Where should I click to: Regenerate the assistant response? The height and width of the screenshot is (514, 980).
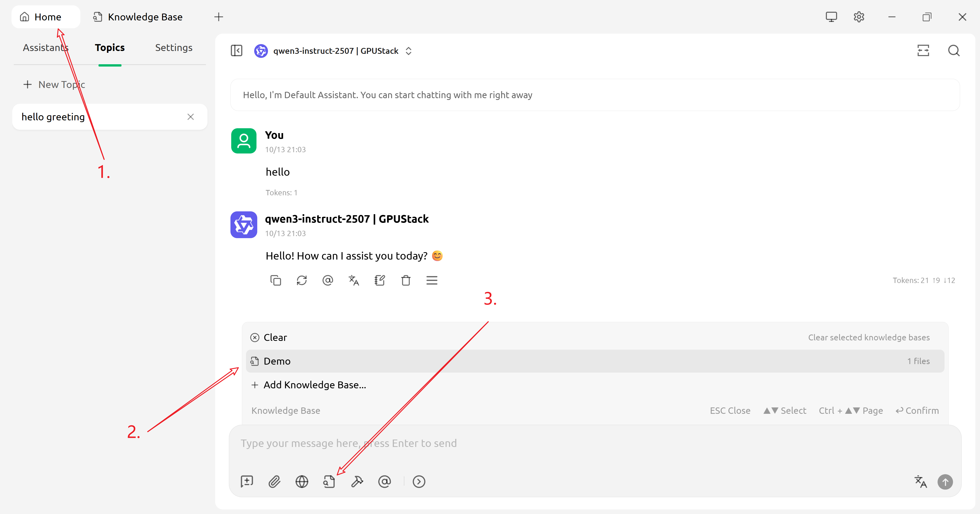302,280
